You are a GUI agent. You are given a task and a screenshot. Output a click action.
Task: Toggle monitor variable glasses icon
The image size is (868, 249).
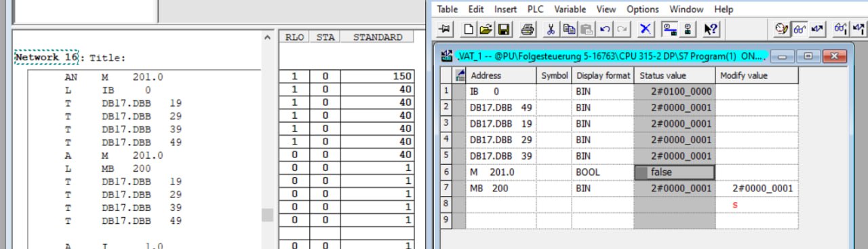pos(800,29)
